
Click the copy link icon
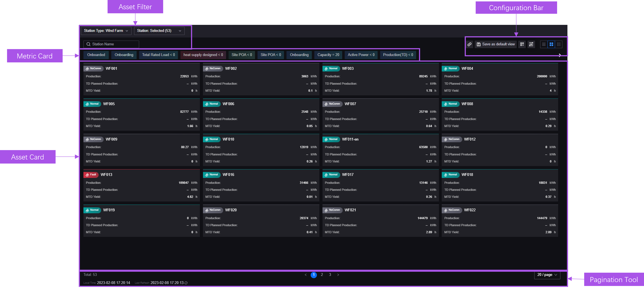[x=470, y=44]
